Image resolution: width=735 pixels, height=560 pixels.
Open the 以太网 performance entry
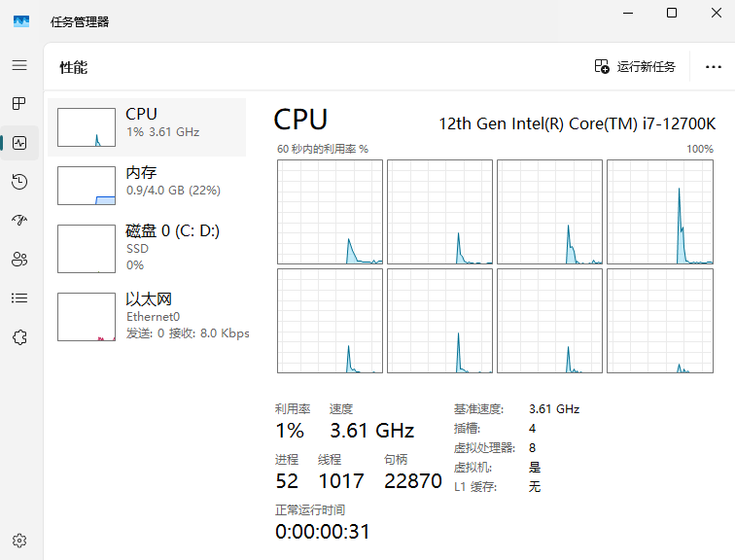[x=147, y=317]
